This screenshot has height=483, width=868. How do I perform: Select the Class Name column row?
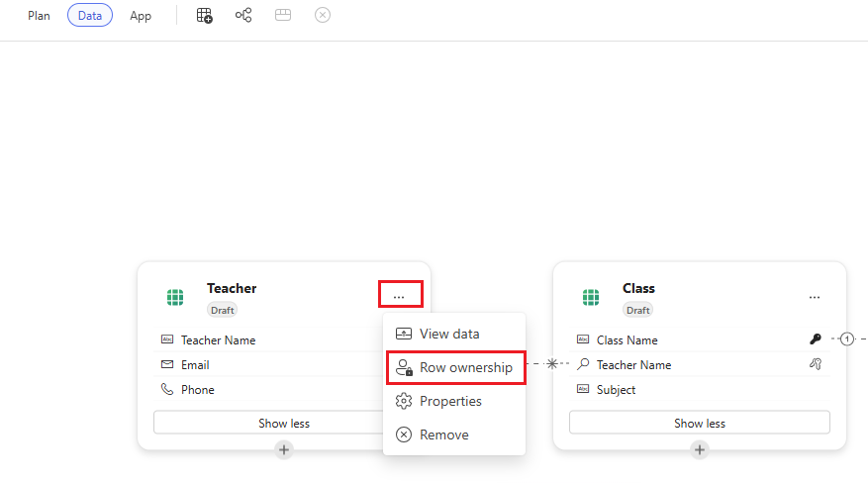point(699,339)
